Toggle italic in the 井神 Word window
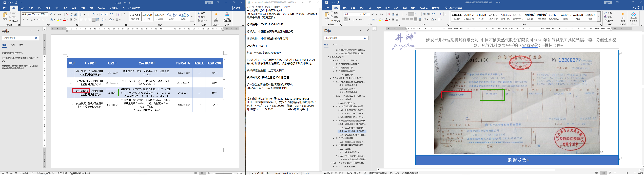The height and width of the screenshot is (175, 644). (x=349, y=19)
